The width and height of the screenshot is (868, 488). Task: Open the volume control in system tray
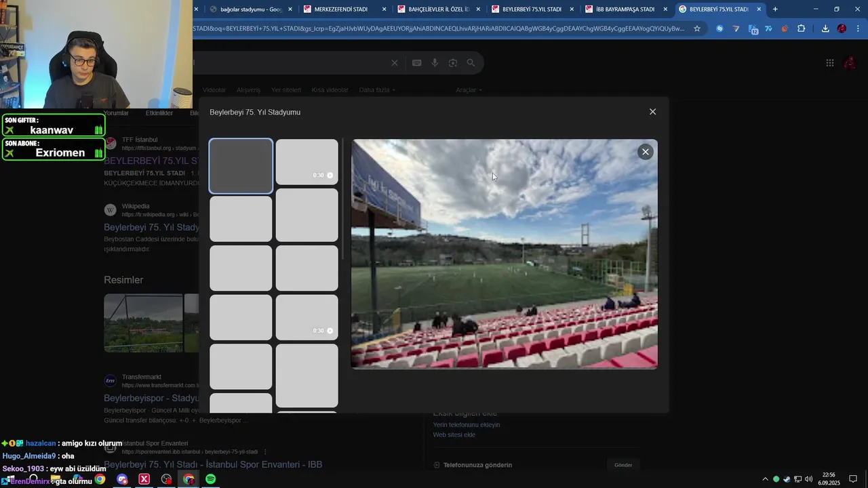coord(809,479)
